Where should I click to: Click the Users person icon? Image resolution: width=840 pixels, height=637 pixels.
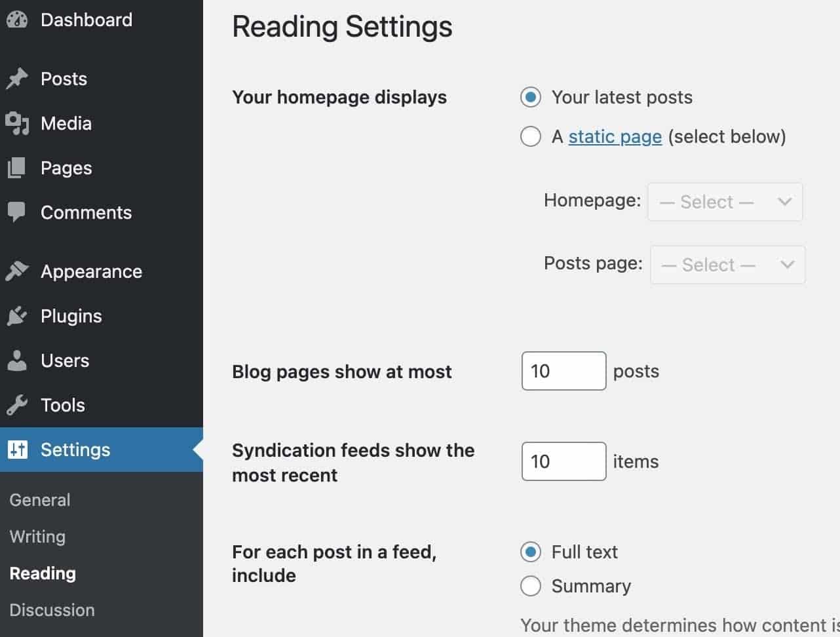[x=17, y=360]
